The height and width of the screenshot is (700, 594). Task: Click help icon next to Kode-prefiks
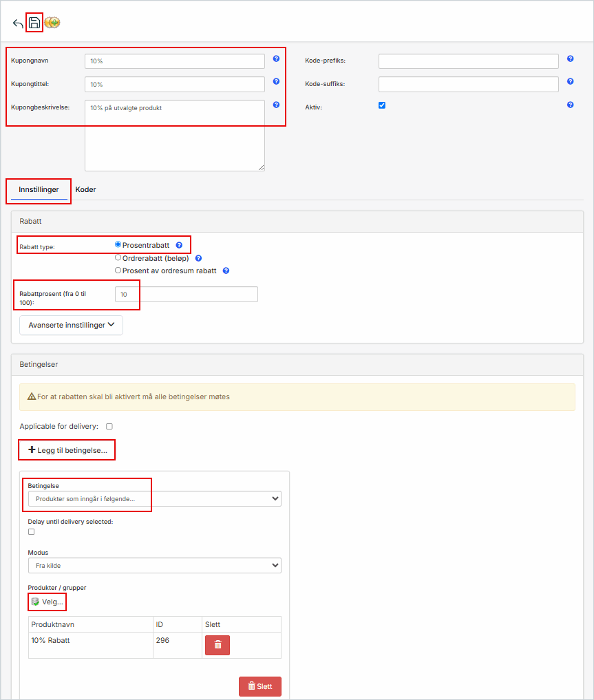570,59
